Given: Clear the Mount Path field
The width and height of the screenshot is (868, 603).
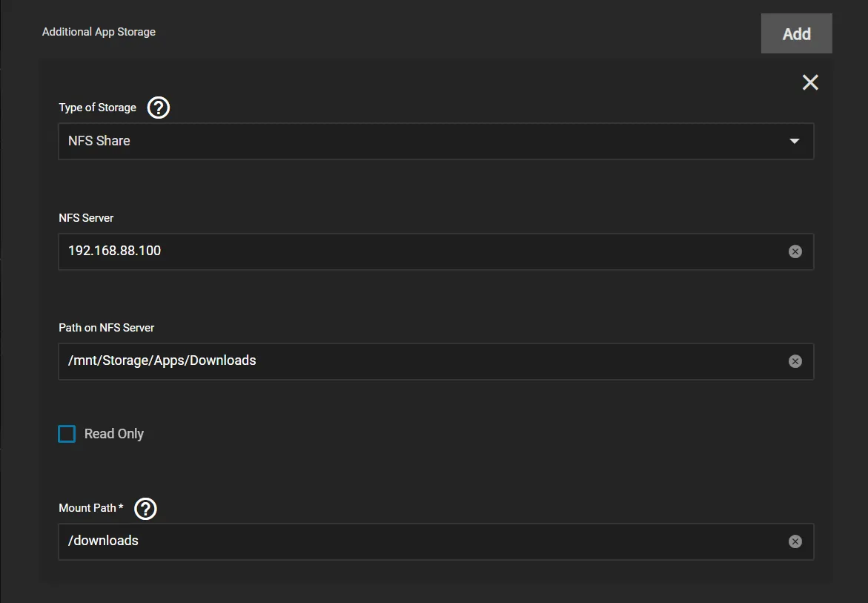Looking at the screenshot, I should coord(795,541).
